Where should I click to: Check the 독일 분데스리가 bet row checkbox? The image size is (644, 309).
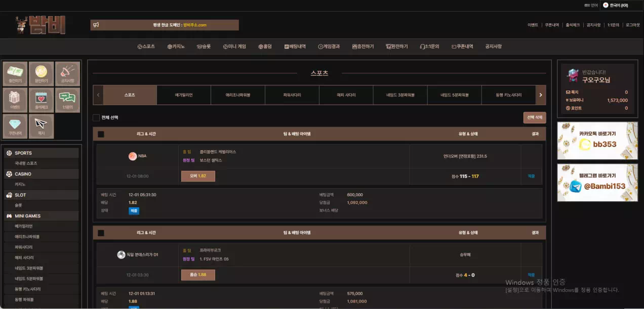[x=101, y=233]
